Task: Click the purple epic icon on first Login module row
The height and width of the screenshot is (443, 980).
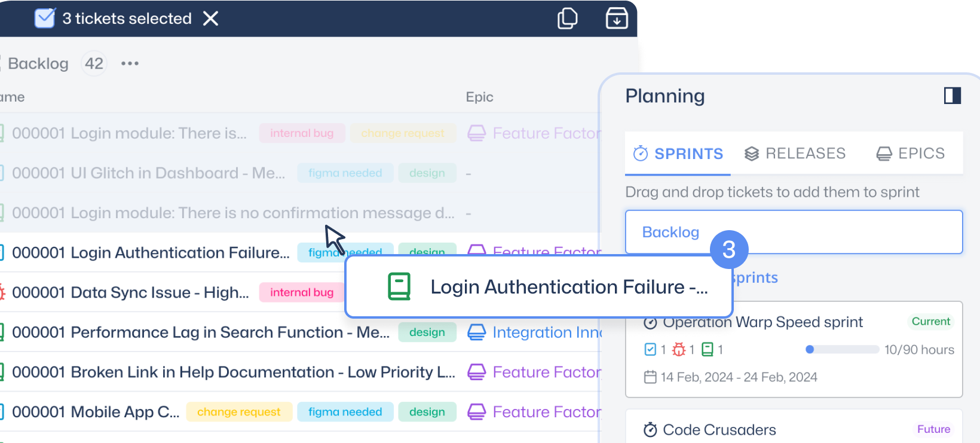Action: pyautogui.click(x=476, y=133)
